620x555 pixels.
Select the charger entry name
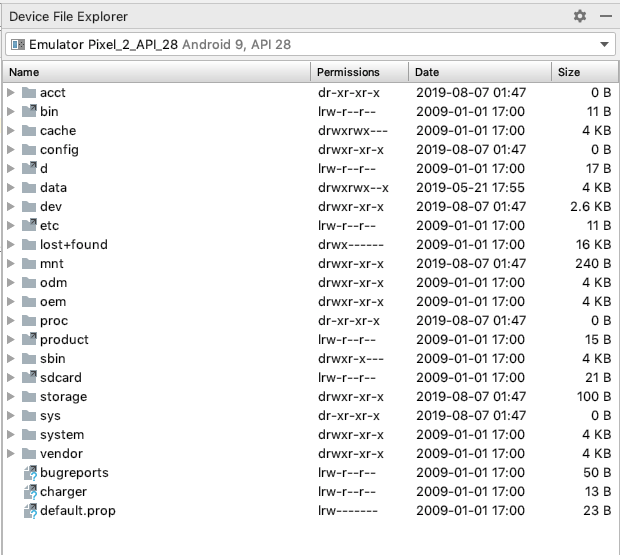63,491
